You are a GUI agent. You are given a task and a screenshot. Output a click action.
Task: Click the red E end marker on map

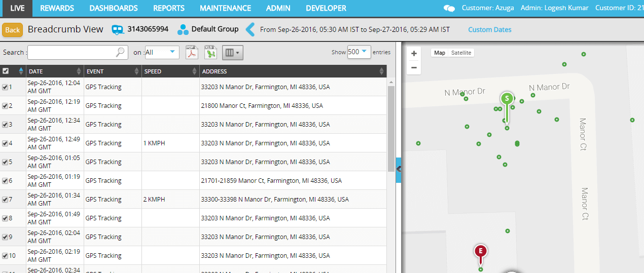[480, 251]
